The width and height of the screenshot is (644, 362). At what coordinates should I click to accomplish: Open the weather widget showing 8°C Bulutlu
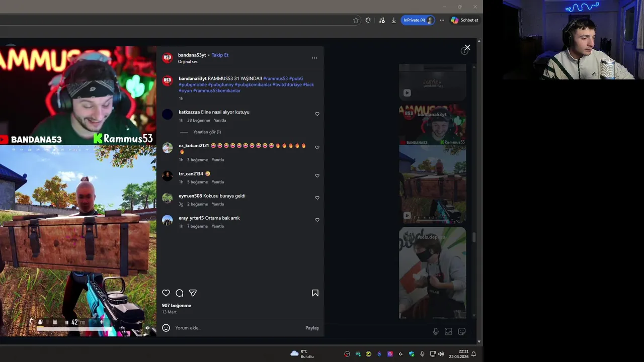[x=302, y=354]
